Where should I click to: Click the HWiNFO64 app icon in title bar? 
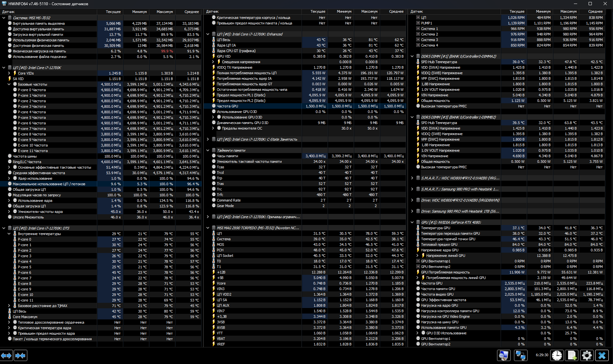[x=4, y=4]
